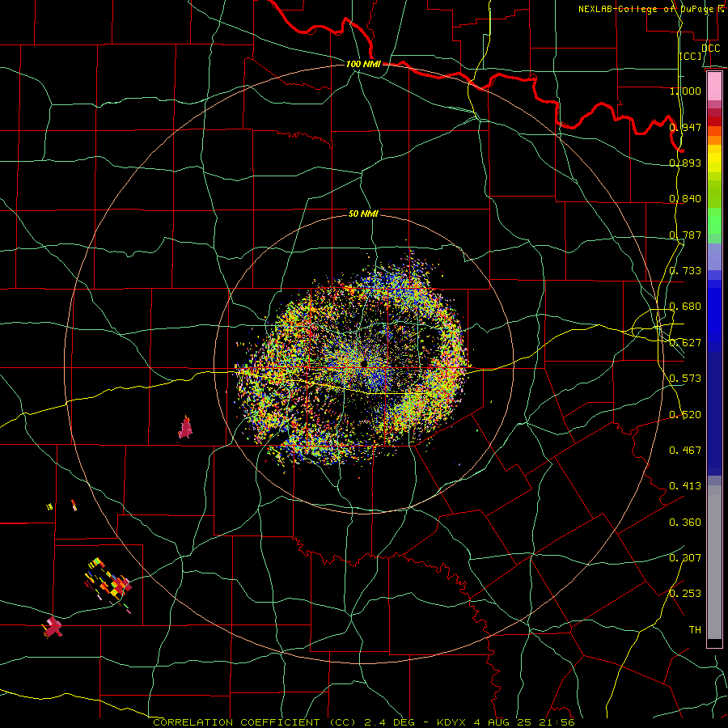Select the 0.840 scale value

(685, 199)
